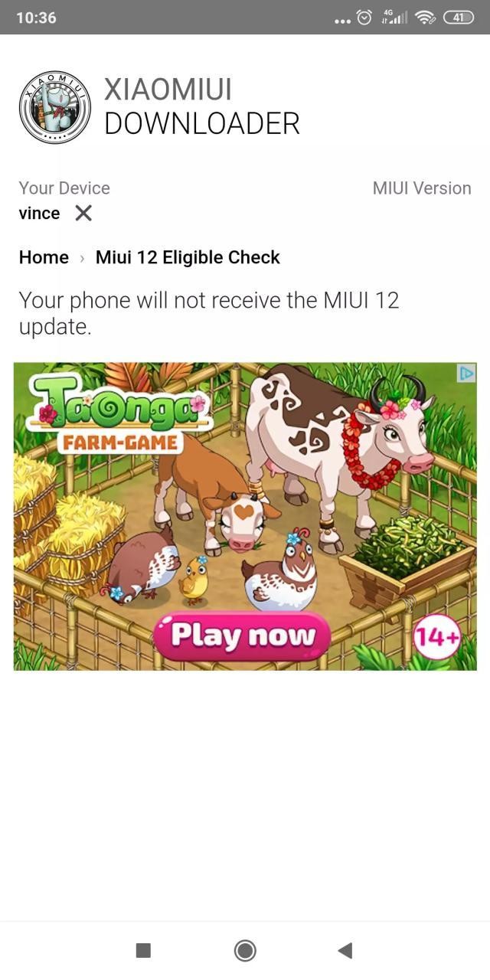The width and height of the screenshot is (490, 980).
Task: Tap the Android home circle button
Action: [245, 950]
